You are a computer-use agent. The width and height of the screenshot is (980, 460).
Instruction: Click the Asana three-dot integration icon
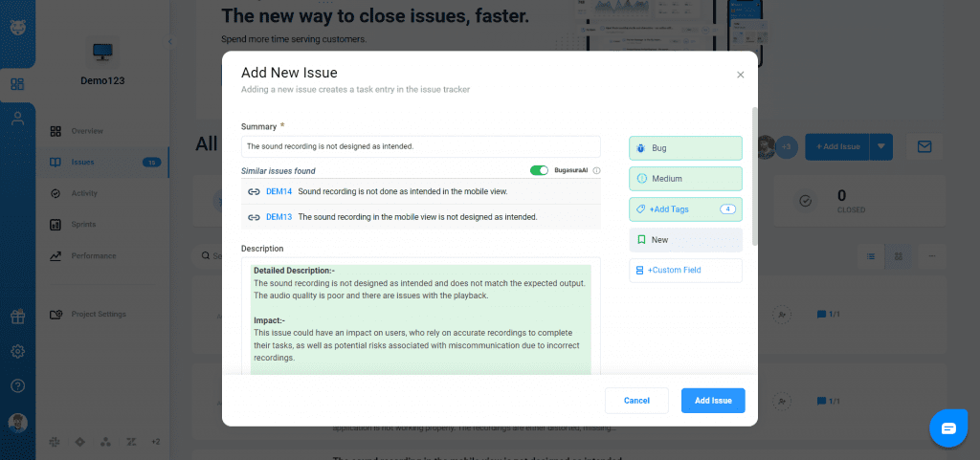[105, 441]
